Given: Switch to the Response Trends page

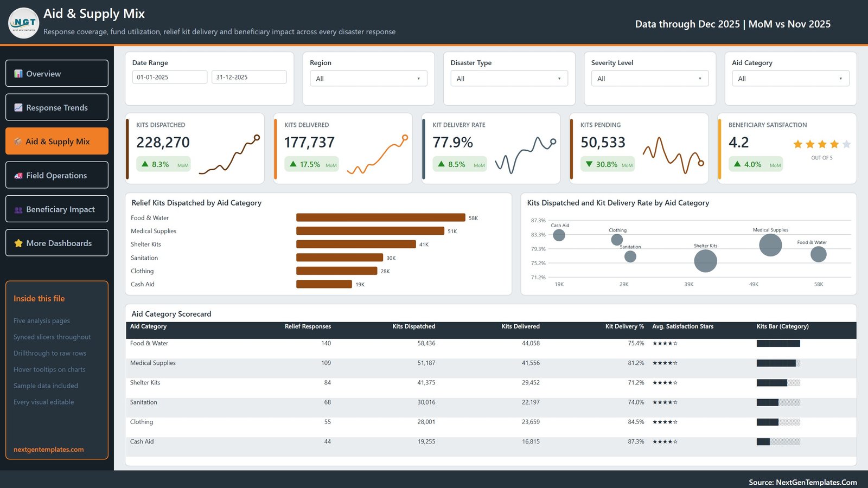Looking at the screenshot, I should (57, 107).
